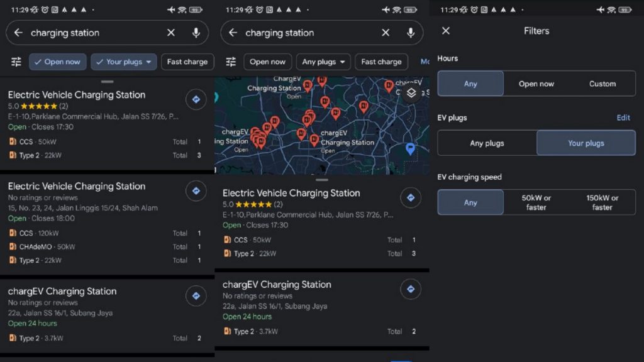Close the Filters panel with X
Screen dimensions: 644x362
click(x=446, y=31)
